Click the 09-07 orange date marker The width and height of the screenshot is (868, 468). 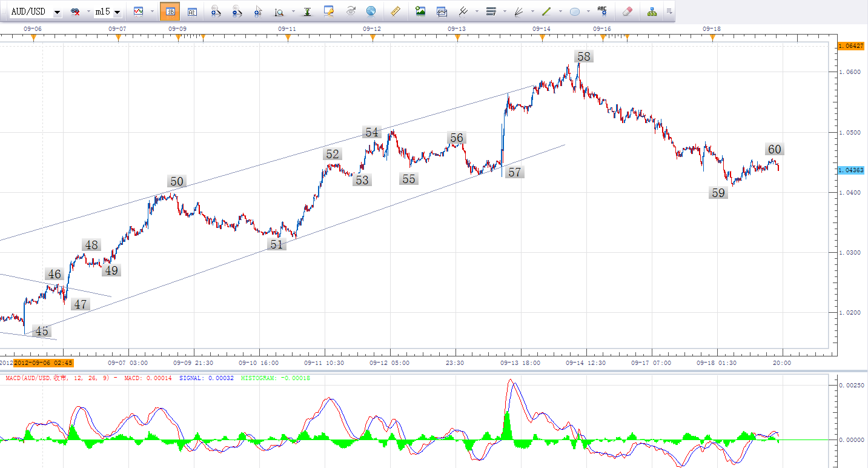[x=119, y=38]
